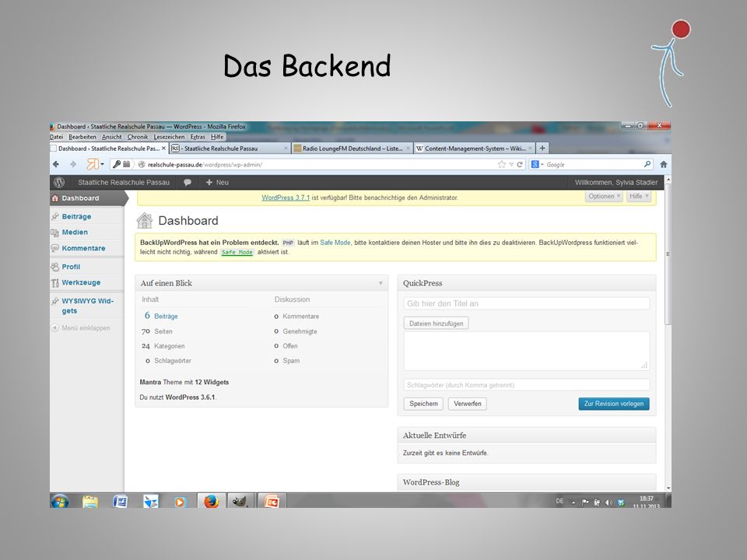This screenshot has width=747, height=560.
Task: Collapse the sidebar via Menü einklappen
Action: (x=80, y=328)
